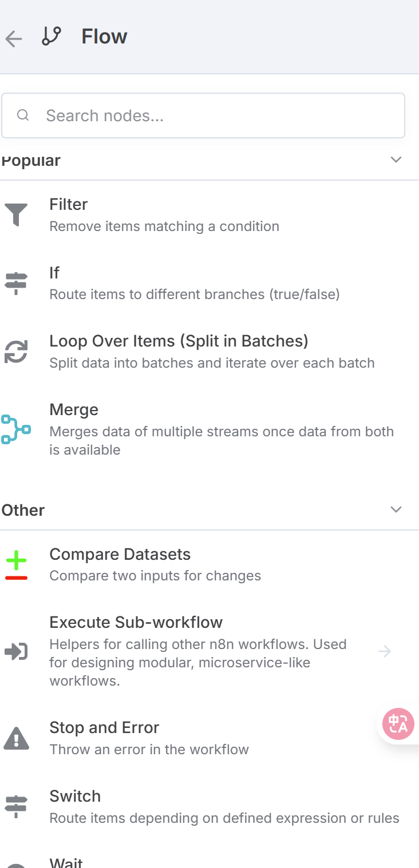
Task: Click the pink translate floating button
Action: point(398,724)
